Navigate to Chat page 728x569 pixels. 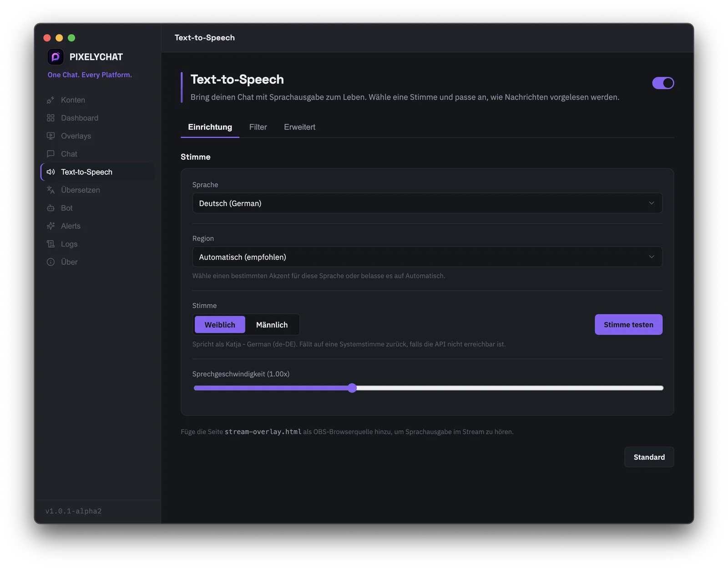pyautogui.click(x=97, y=154)
